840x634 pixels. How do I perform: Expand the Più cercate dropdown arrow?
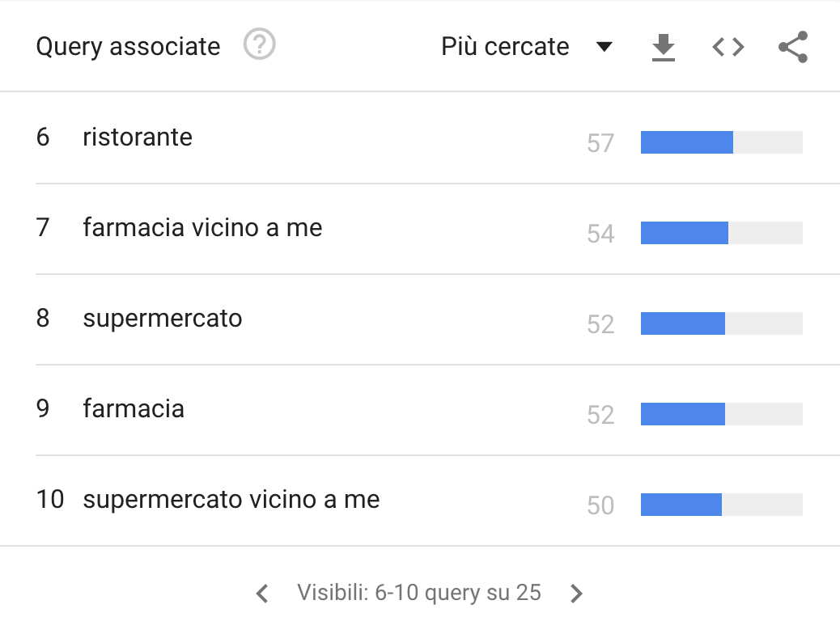click(604, 47)
